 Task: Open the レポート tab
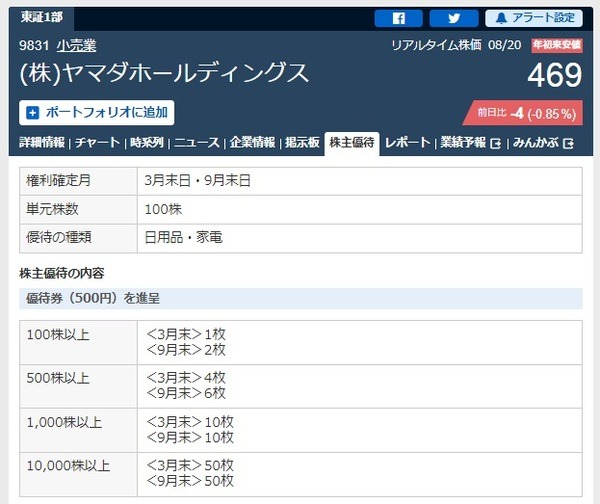coord(408,142)
